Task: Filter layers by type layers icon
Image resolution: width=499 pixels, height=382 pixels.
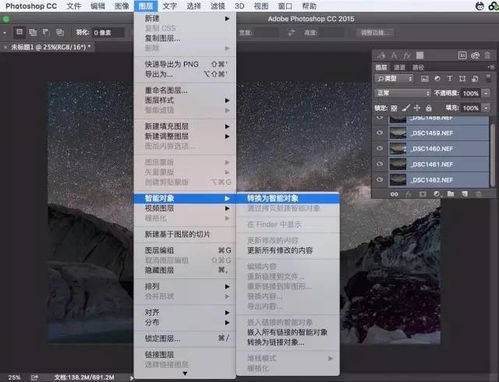Action: (450, 79)
